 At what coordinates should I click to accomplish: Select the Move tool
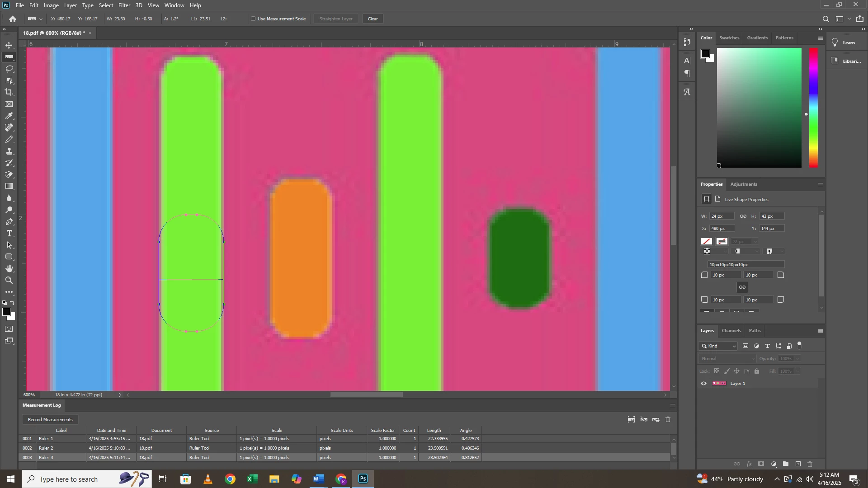9,46
